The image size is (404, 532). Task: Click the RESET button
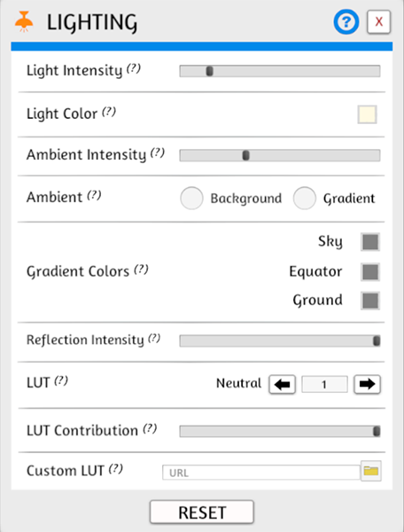tap(202, 512)
